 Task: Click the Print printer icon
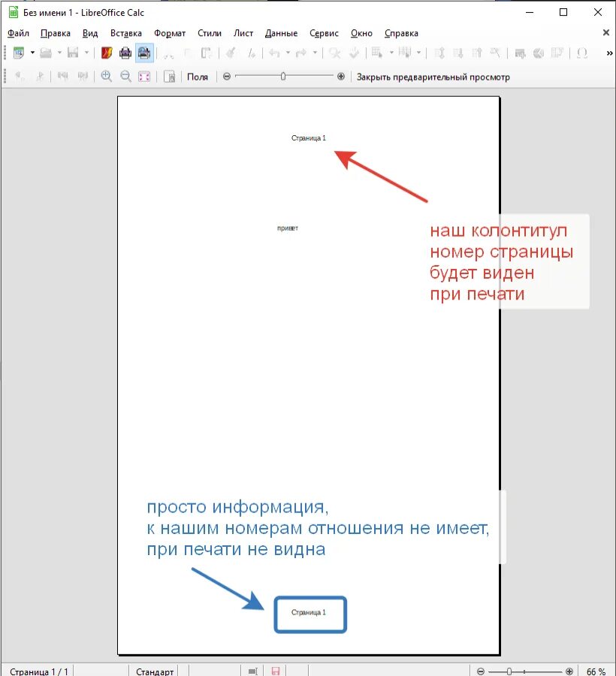pyautogui.click(x=125, y=53)
